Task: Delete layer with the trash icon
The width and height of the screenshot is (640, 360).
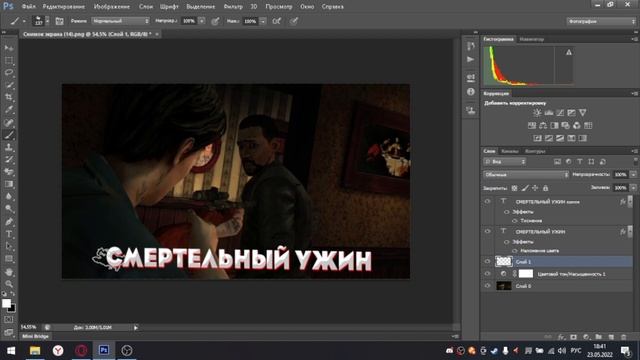Action: 623,337
